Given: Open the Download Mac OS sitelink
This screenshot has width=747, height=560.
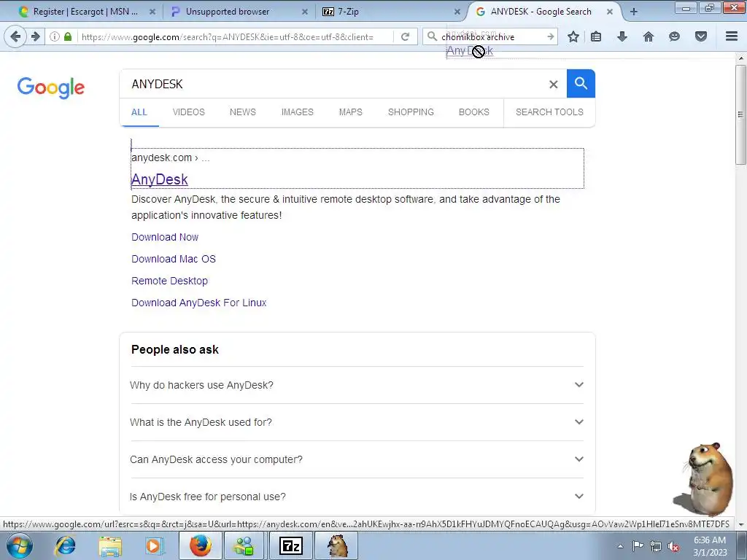Looking at the screenshot, I should (174, 259).
